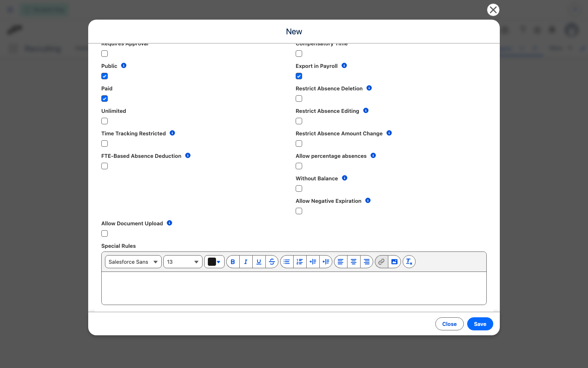
Task: Show info for FTE-Based Absence Deduction
Action: point(188,155)
